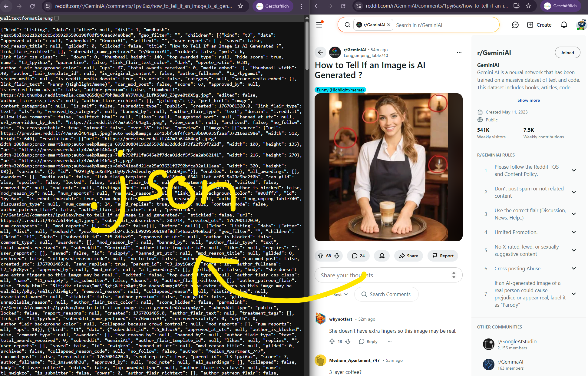
Task: Toggle Joined status for r/GeminiAI
Action: [567, 53]
